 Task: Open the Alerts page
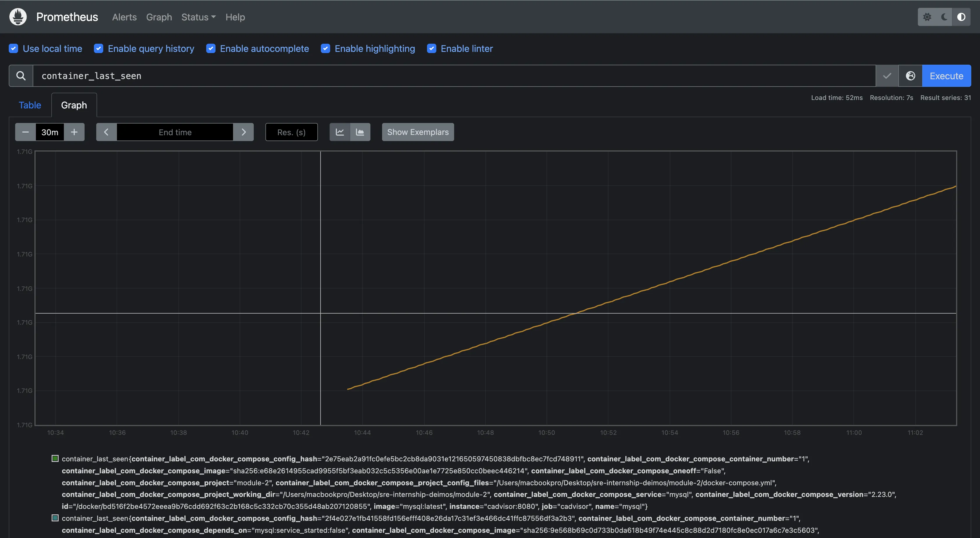point(124,17)
